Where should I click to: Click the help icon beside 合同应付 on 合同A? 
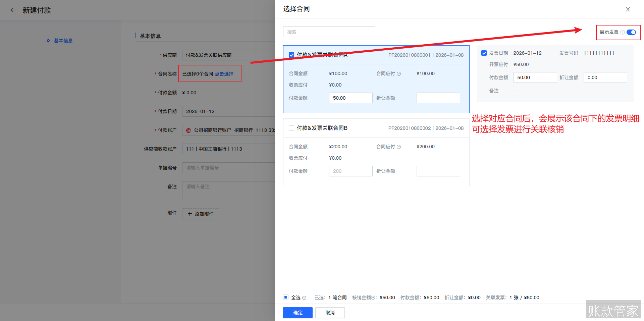[399, 73]
